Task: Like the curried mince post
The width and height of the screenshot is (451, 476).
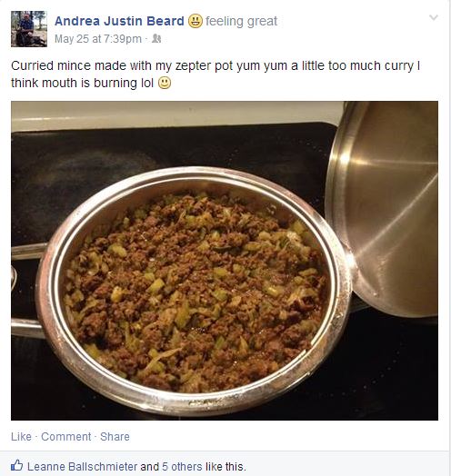Action: point(21,437)
